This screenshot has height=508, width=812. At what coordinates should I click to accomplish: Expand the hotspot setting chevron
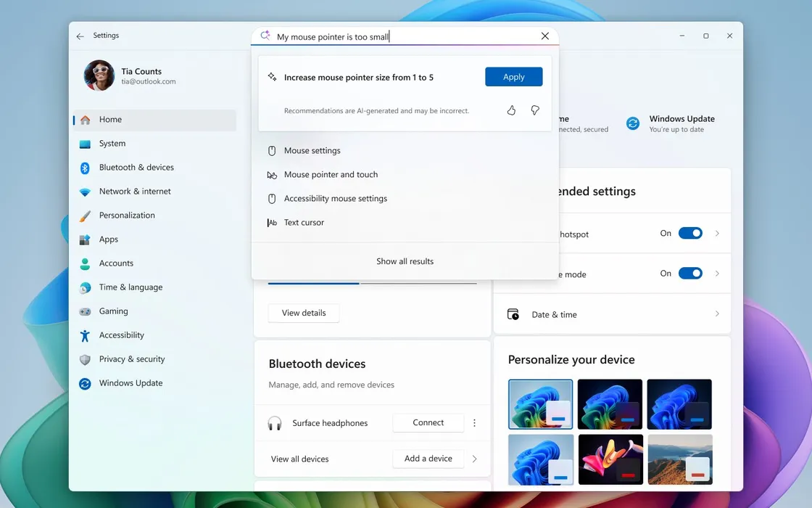tap(717, 233)
